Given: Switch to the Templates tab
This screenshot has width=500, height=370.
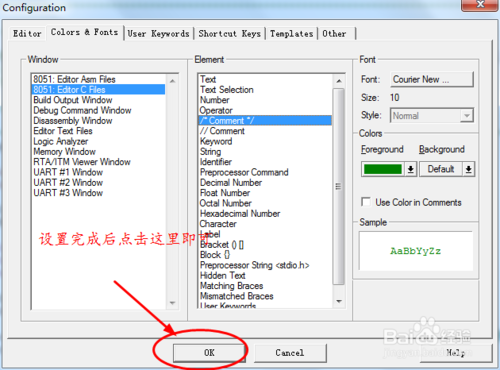Looking at the screenshot, I should (x=291, y=34).
